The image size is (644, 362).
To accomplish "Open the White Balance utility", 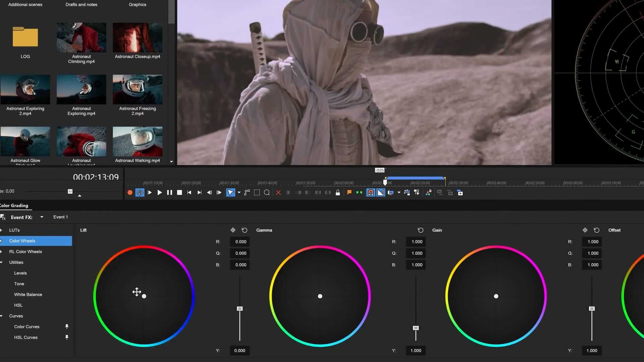I will pos(28,294).
